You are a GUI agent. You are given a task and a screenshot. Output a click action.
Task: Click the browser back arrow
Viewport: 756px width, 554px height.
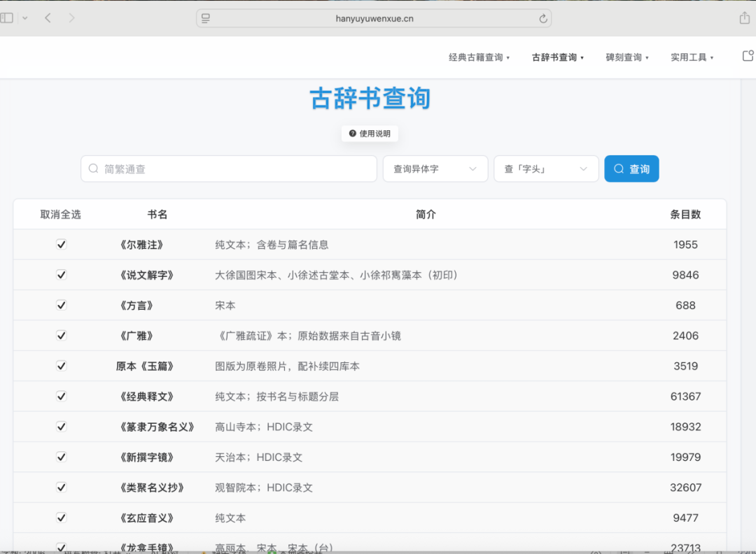(x=48, y=18)
